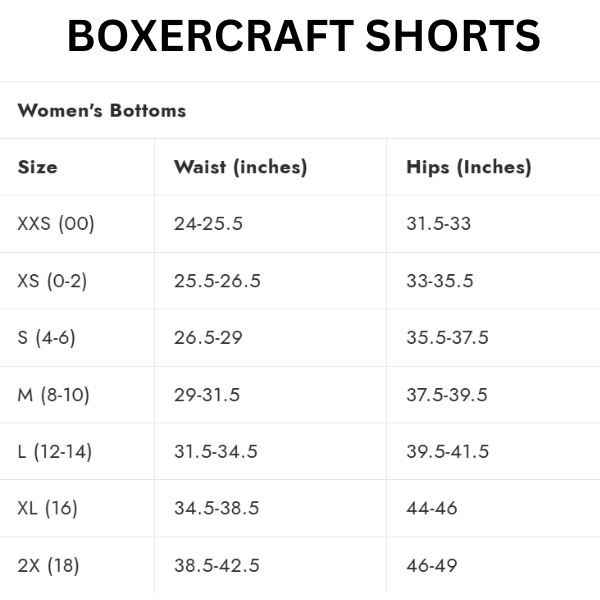Click the 31.5-33 hips value
The image size is (600, 600).
[438, 224]
